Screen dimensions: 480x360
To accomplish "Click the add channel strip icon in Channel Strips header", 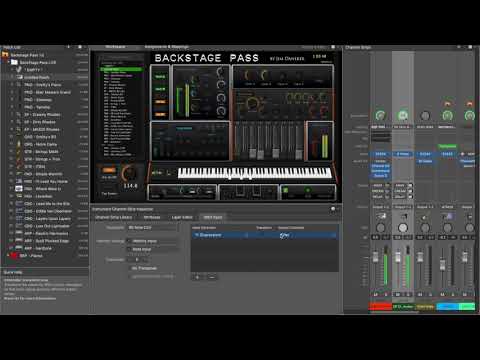I will [x=459, y=47].
